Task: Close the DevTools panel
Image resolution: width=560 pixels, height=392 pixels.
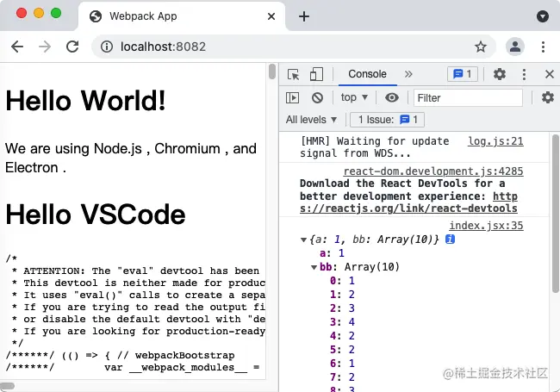Action: tap(550, 74)
